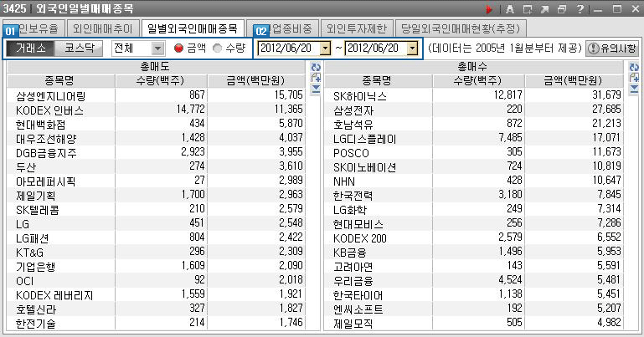Click the 종목명 header in 총매수 table
Image resolution: width=644 pixels, height=337 pixels.
tap(378, 81)
